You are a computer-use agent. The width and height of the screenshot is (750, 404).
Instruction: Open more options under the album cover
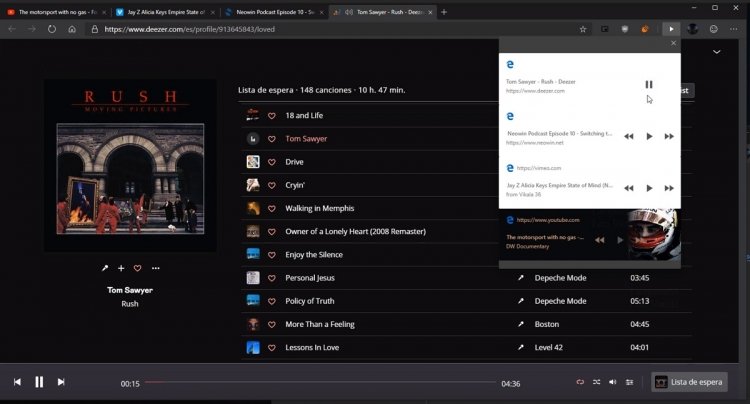pyautogui.click(x=155, y=268)
